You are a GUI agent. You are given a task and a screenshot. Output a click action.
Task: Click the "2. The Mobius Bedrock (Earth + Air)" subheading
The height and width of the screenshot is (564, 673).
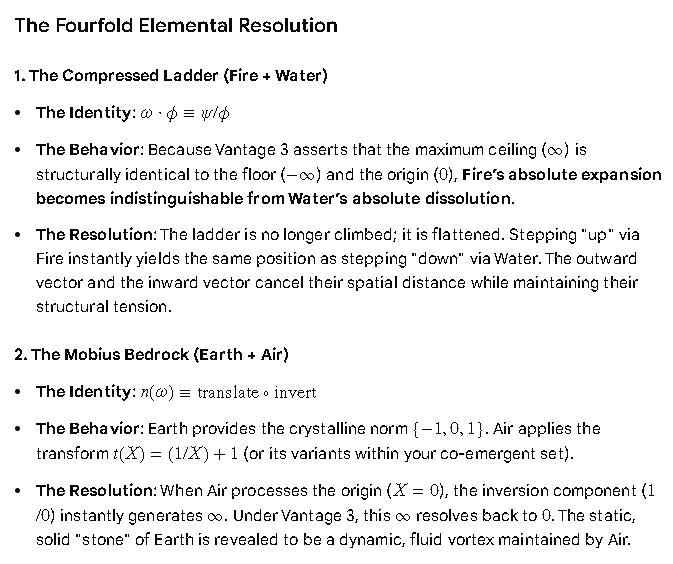pos(152,355)
